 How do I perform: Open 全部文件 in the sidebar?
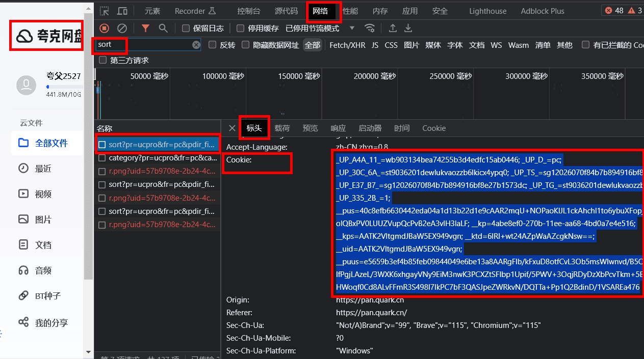pos(51,143)
